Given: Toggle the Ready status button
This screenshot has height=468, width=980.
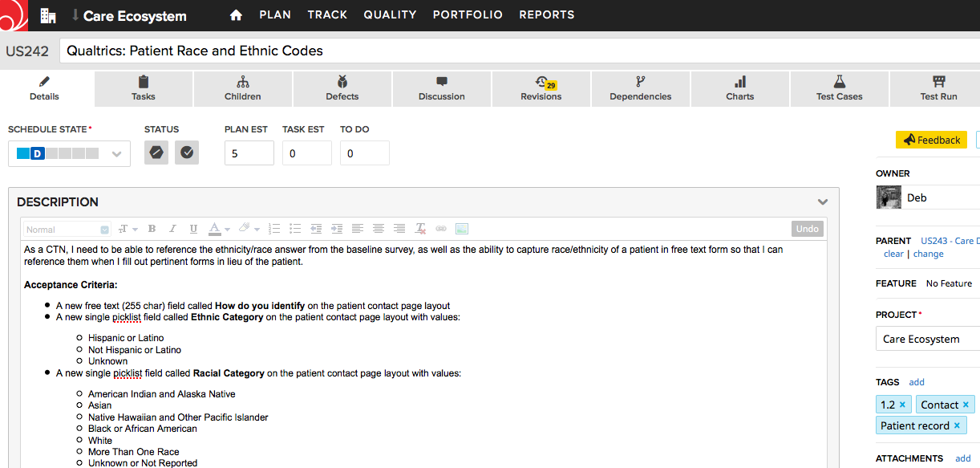Looking at the screenshot, I should [x=187, y=153].
